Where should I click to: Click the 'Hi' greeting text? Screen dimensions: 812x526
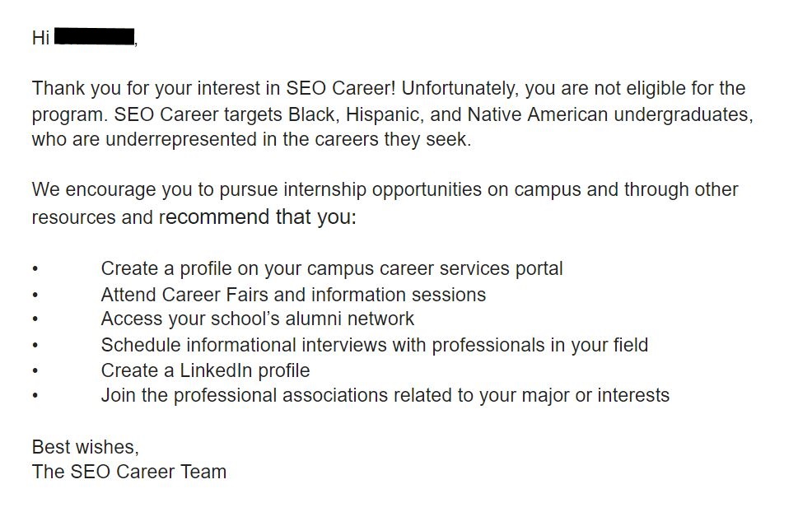40,38
